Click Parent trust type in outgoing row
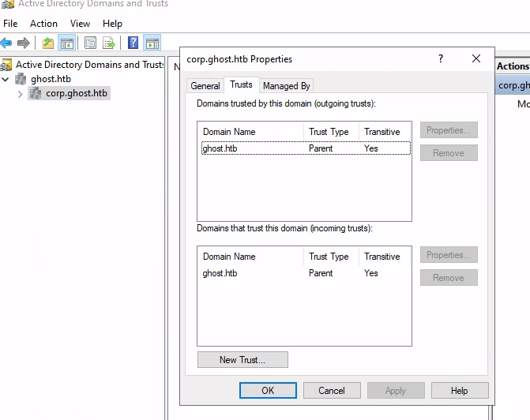 coord(321,148)
